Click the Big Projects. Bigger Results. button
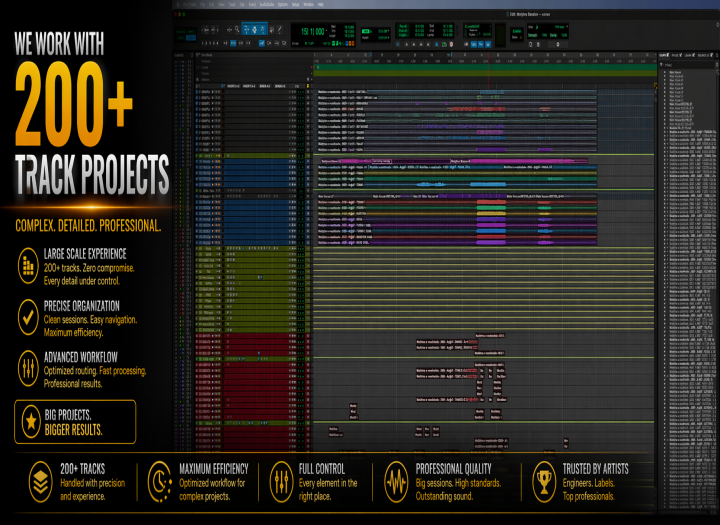This screenshot has height=525, width=720. point(75,421)
